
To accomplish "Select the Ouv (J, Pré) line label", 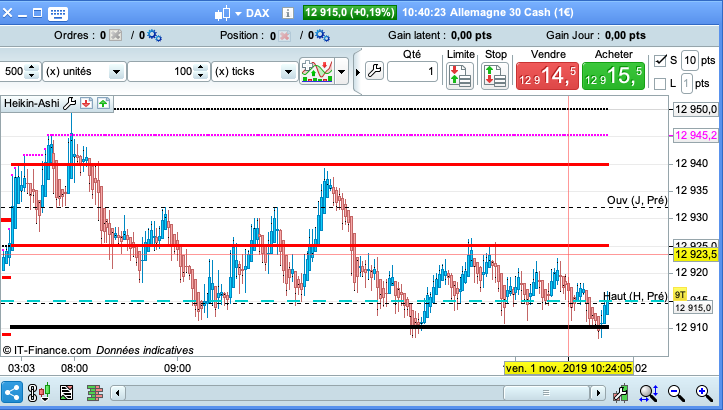I will [x=637, y=200].
